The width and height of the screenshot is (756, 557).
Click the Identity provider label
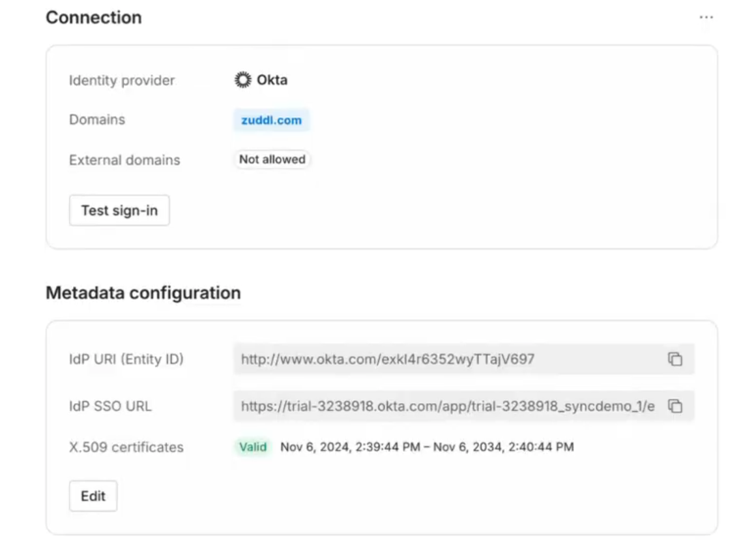tap(122, 80)
